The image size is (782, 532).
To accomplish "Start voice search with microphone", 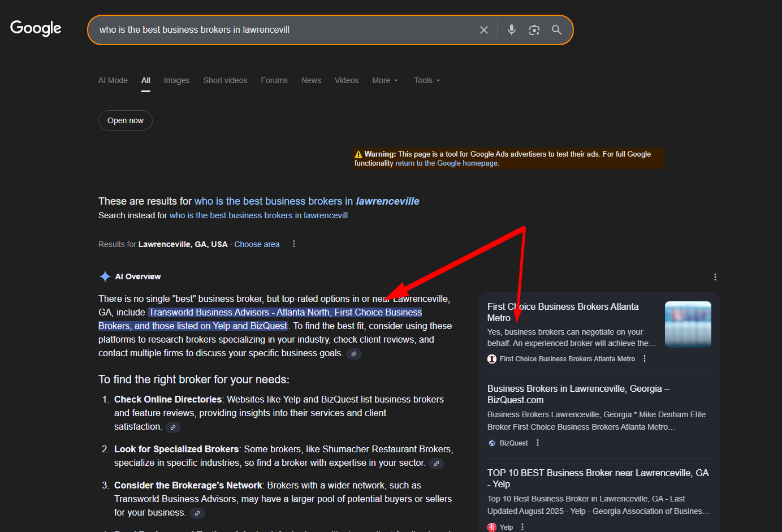I will coord(512,30).
